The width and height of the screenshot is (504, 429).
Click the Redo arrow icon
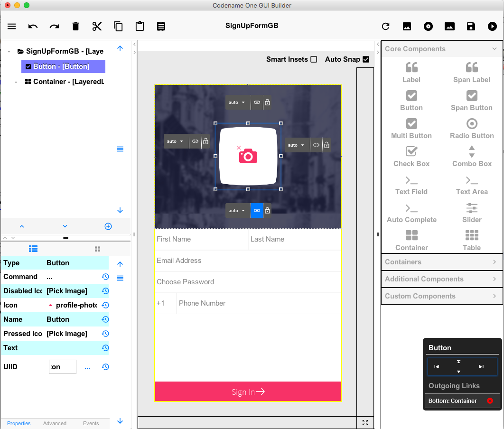click(x=54, y=27)
